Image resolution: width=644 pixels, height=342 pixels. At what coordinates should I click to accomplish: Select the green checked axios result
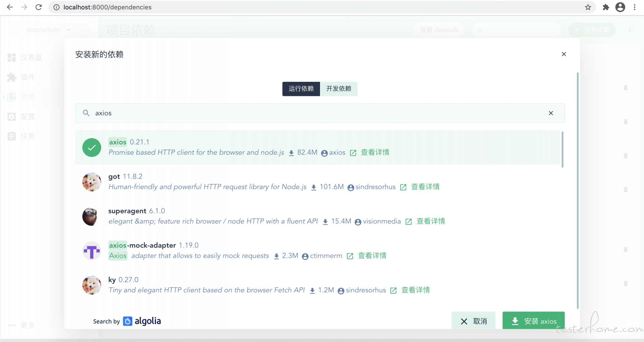click(318, 147)
